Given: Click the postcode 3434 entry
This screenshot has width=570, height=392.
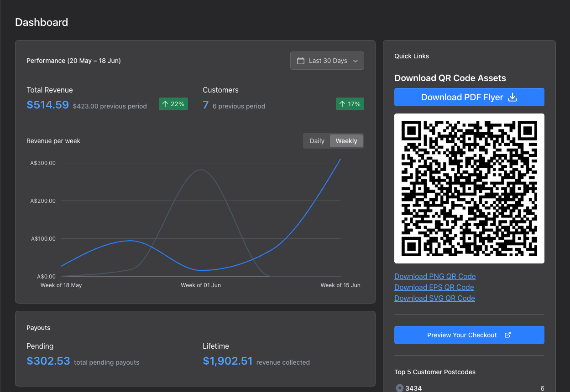Looking at the screenshot, I should coord(413,388).
